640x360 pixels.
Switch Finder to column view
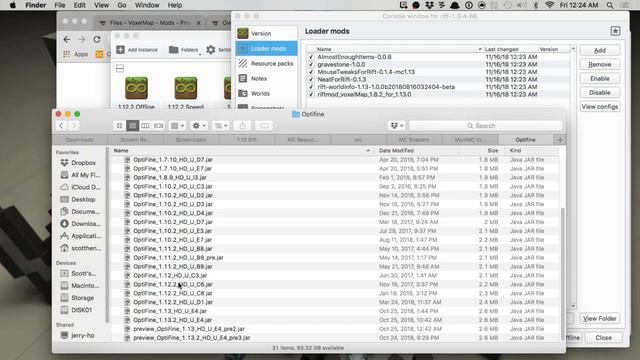(145, 126)
